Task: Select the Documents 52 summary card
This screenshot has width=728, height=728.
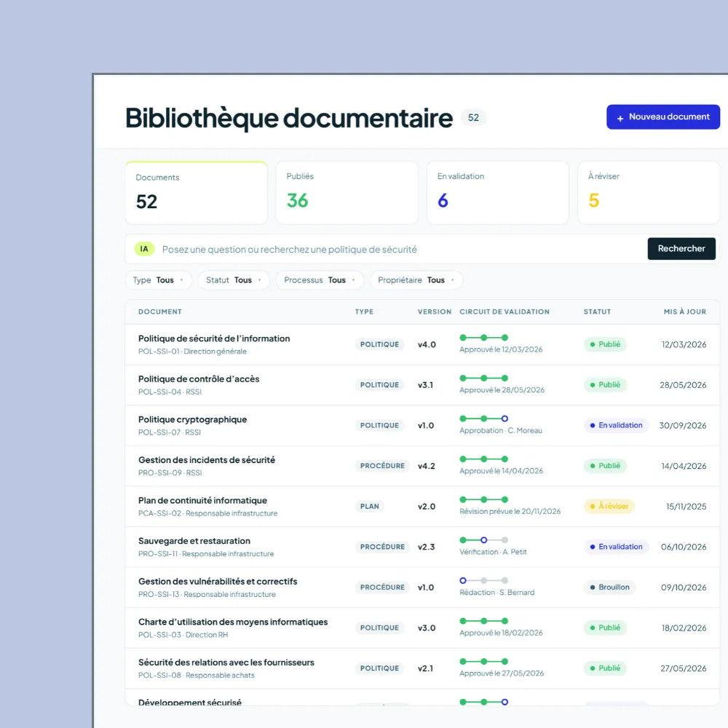Action: (x=197, y=193)
